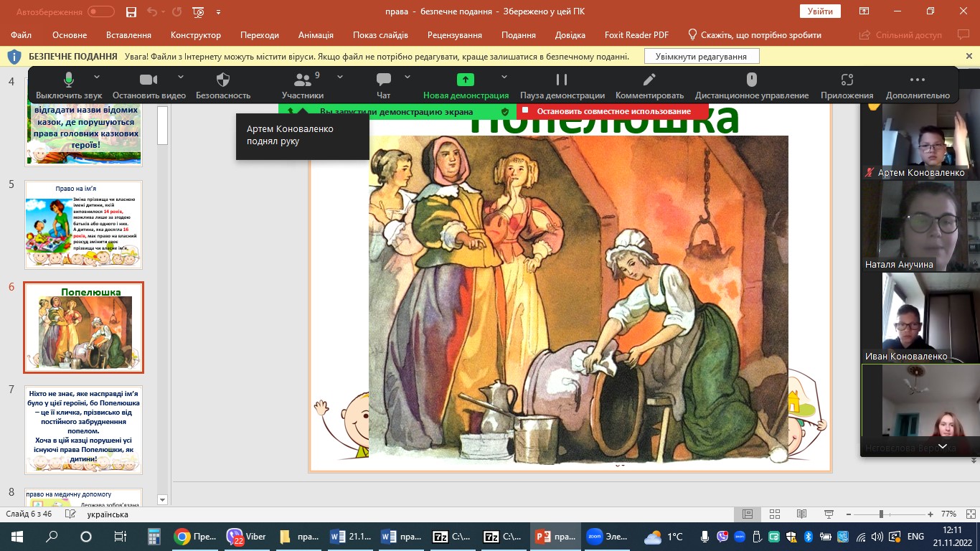Open the Undo history dropdown arrow
The image size is (980, 551).
(x=163, y=11)
